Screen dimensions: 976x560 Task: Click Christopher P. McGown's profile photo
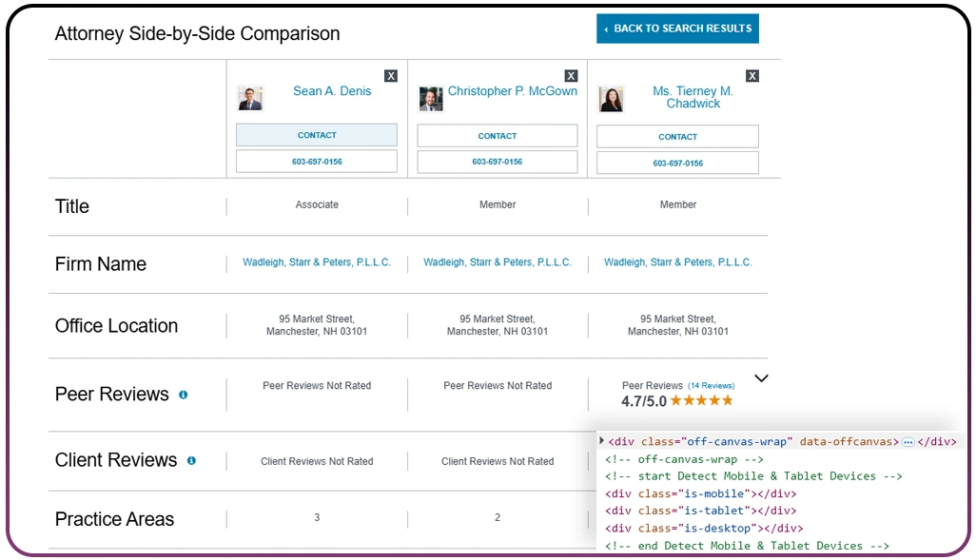tap(431, 98)
